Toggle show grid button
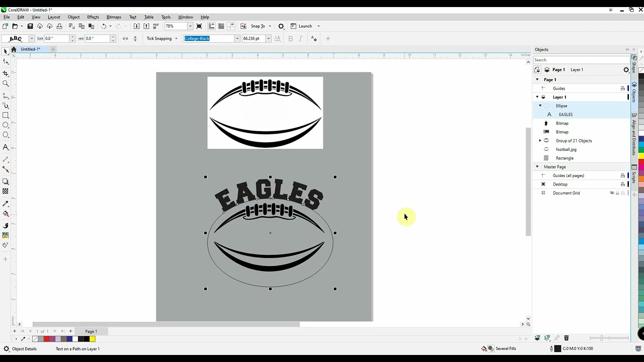Image resolution: width=644 pixels, height=362 pixels. click(221, 26)
